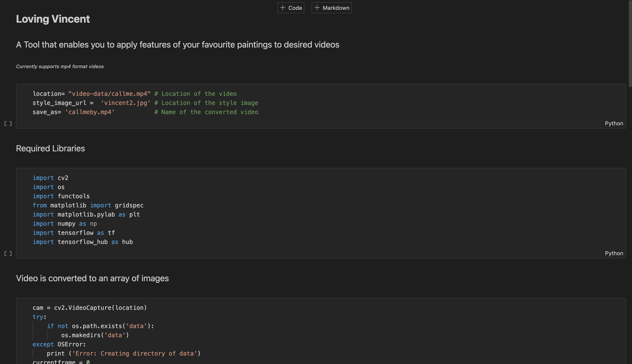Screen dimensions: 632x364
Task: Click the execution bracket of the location cell
Action: 8,123
